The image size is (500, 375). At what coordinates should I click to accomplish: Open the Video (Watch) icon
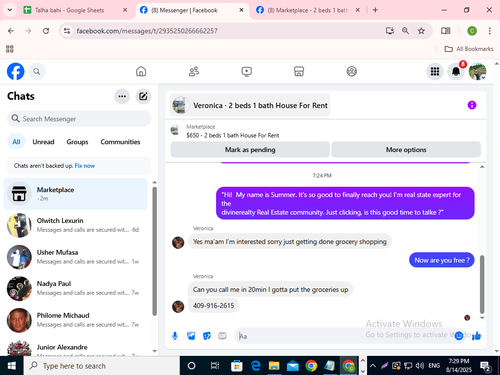click(x=246, y=71)
